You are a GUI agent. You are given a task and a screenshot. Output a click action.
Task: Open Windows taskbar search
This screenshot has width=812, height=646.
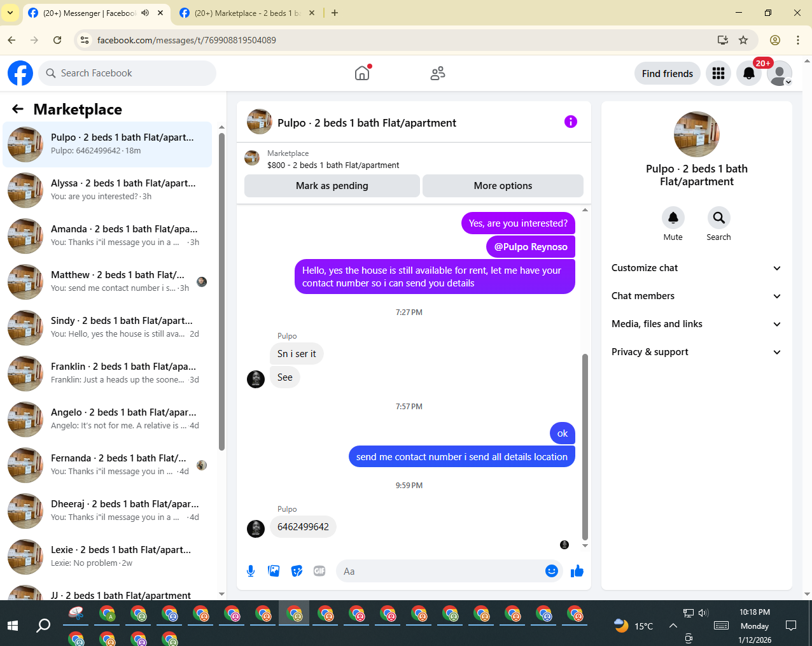(43, 626)
